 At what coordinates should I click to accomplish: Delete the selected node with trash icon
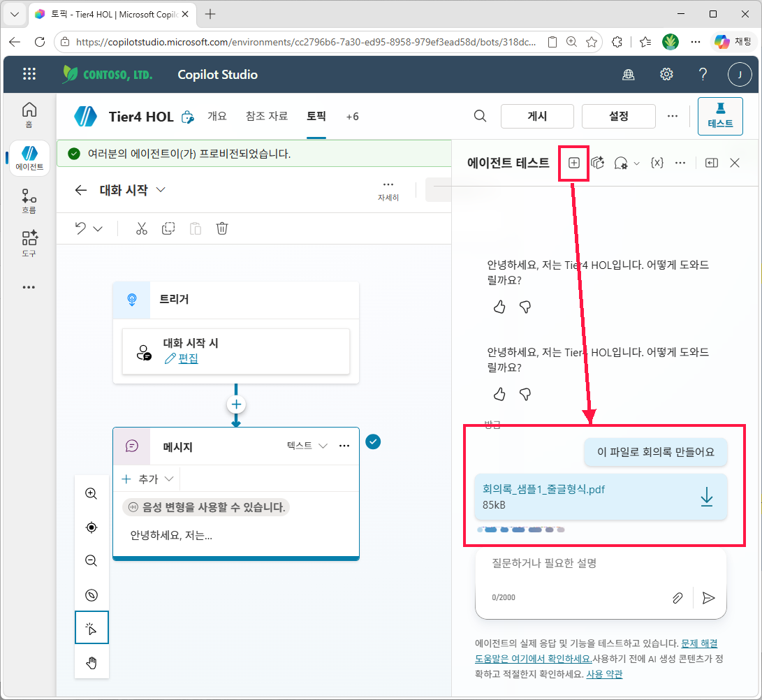tap(222, 228)
